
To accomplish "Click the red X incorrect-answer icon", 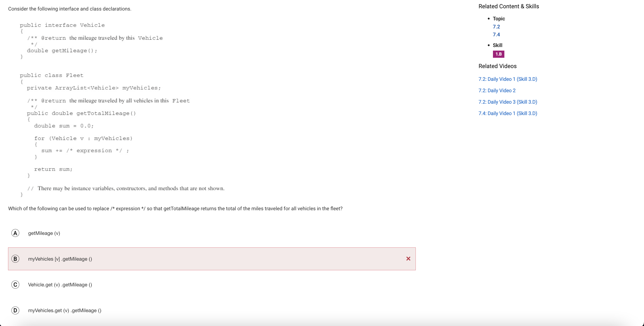I will pyautogui.click(x=408, y=259).
